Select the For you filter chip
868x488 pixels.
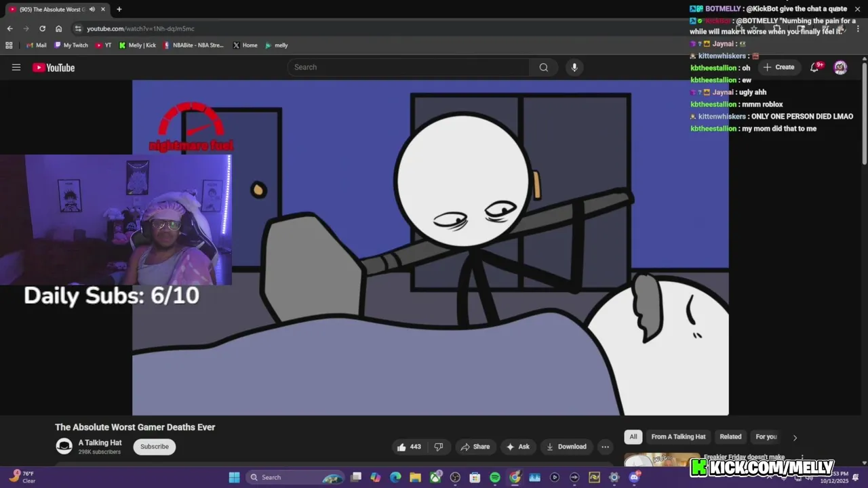(766, 436)
